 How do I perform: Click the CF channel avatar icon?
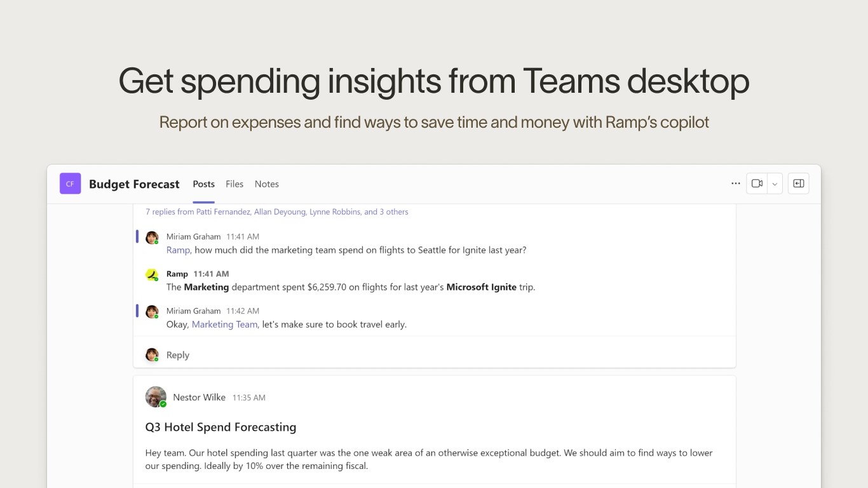(70, 184)
